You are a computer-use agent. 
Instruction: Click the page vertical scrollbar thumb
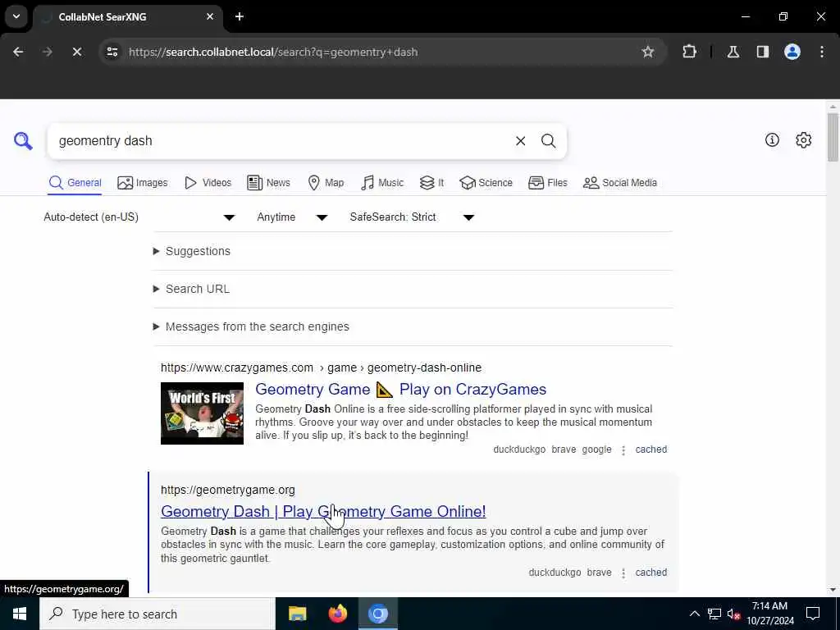[x=832, y=137]
